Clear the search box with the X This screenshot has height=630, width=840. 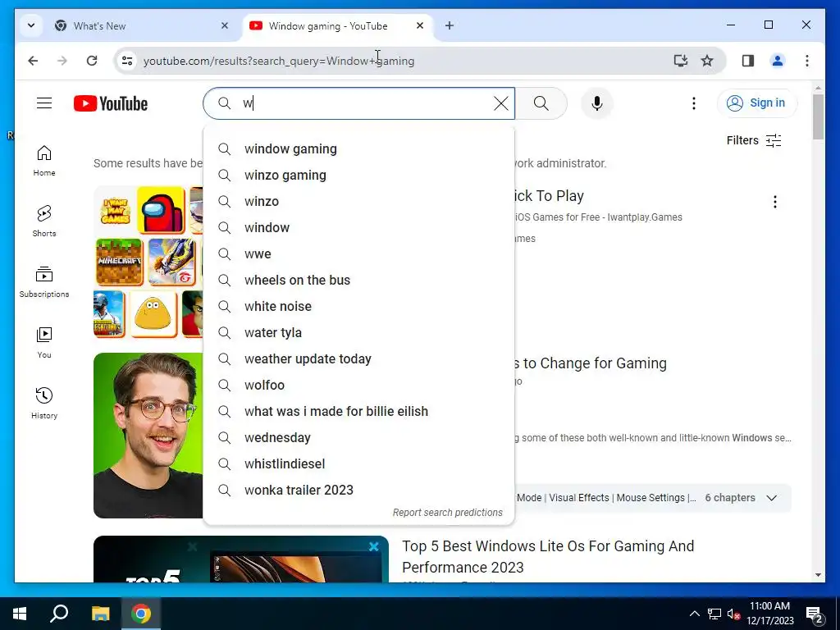pos(501,103)
